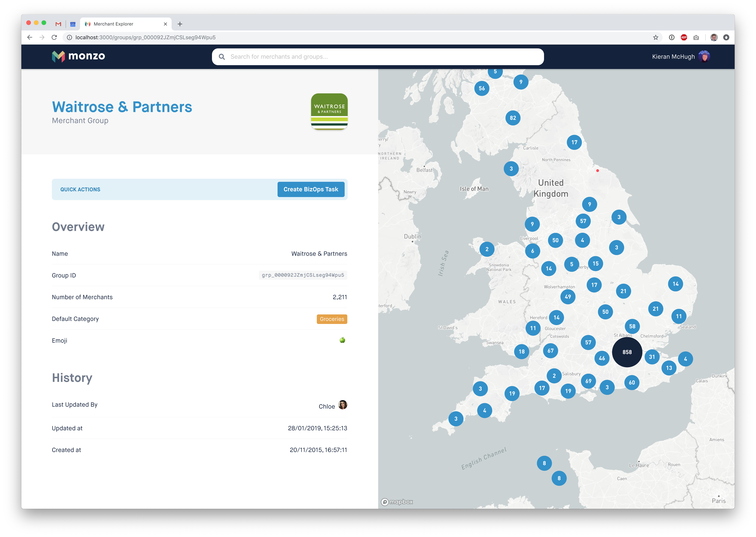The image size is (756, 537).
Task: Click the 1Password-style circle extension icon
Action: 672,37
